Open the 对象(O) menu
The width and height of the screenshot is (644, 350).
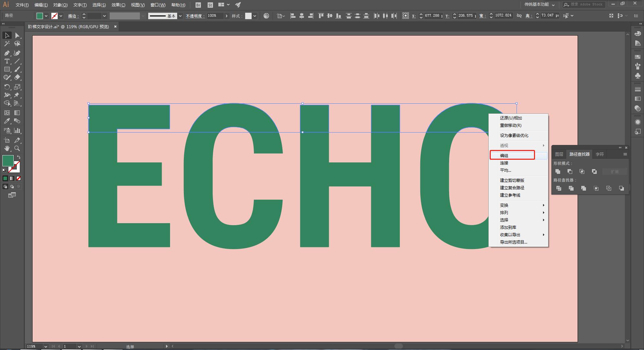(60, 5)
